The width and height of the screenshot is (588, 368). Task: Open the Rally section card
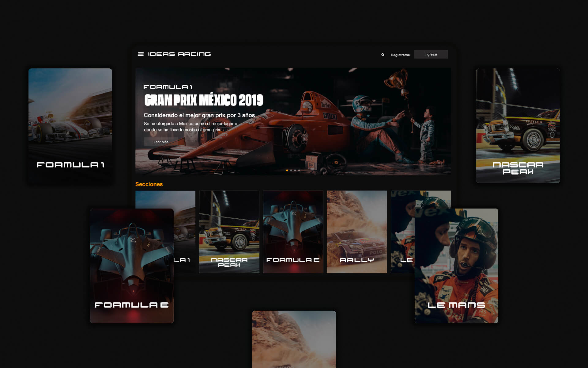point(357,232)
